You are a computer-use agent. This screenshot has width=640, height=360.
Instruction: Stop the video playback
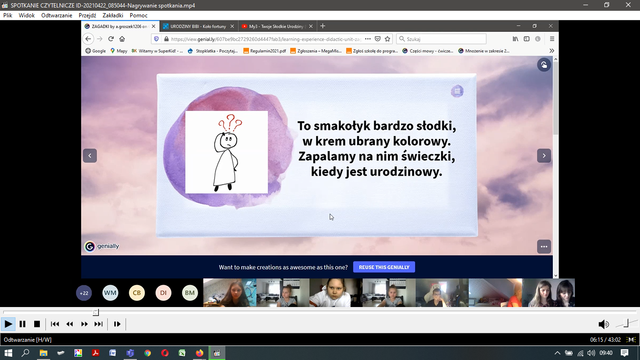[37, 324]
